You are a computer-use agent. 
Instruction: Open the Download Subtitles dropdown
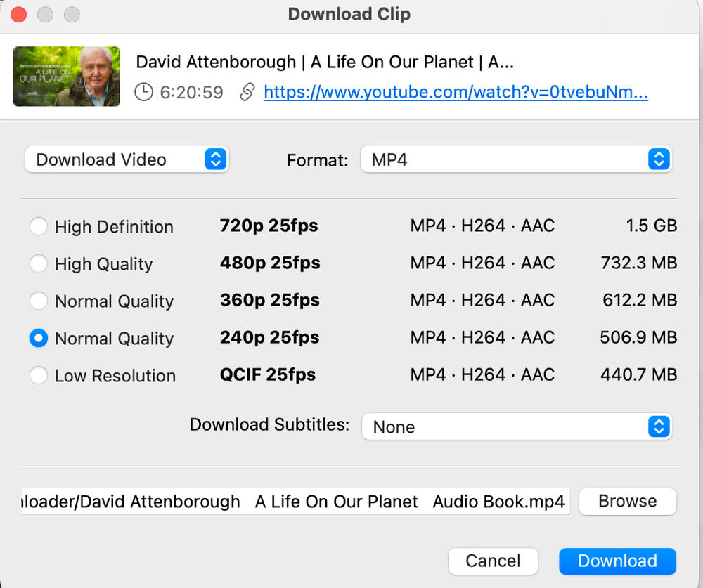517,426
